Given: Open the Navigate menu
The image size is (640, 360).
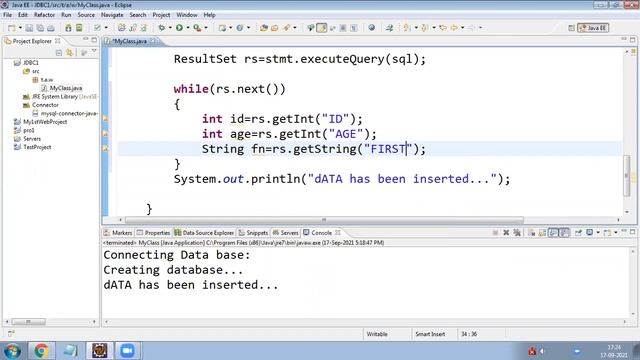Looking at the screenshot, I should (x=112, y=15).
